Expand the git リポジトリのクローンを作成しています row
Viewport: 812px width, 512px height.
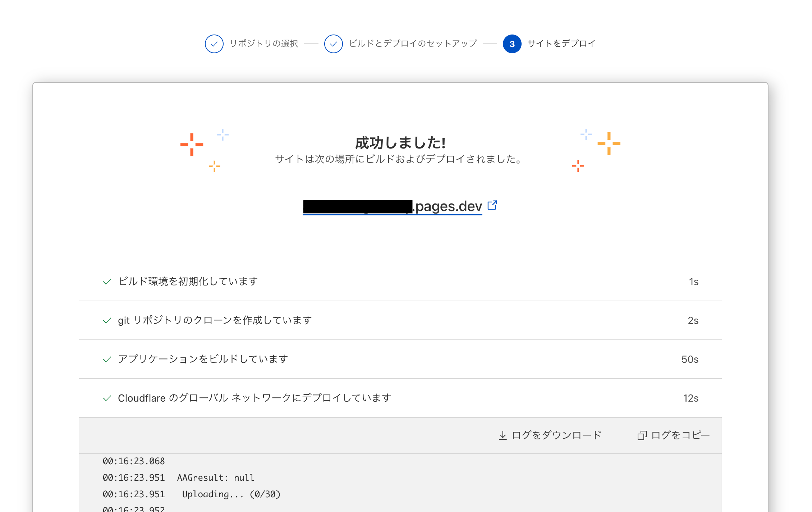(400, 320)
